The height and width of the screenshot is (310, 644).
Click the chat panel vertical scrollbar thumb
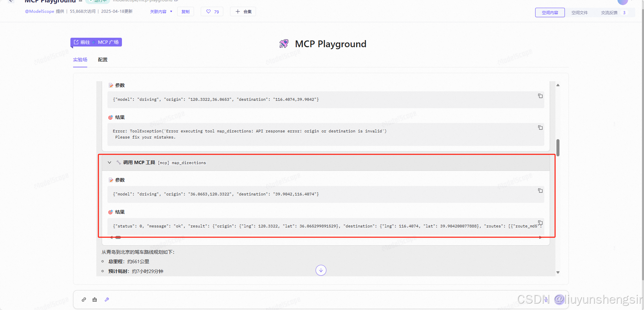558,148
